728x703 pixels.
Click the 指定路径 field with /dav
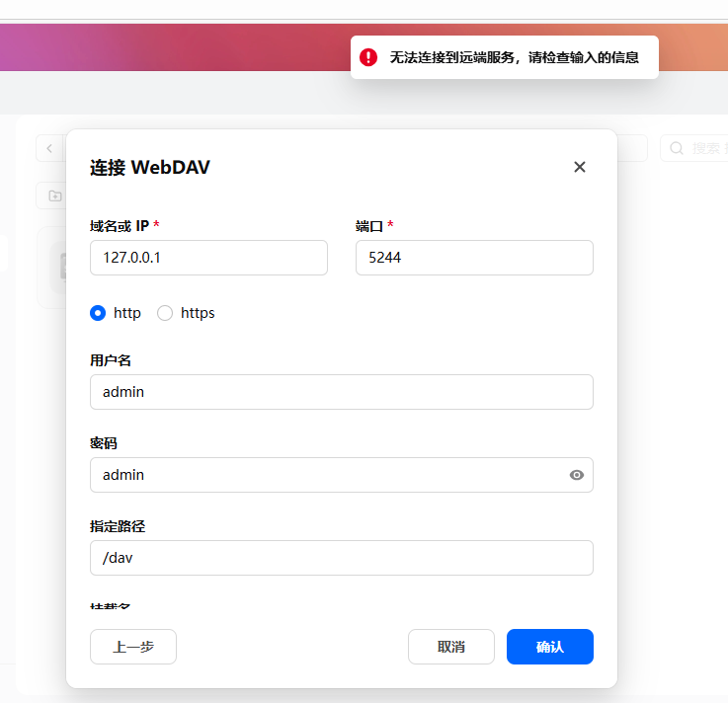[x=342, y=558]
